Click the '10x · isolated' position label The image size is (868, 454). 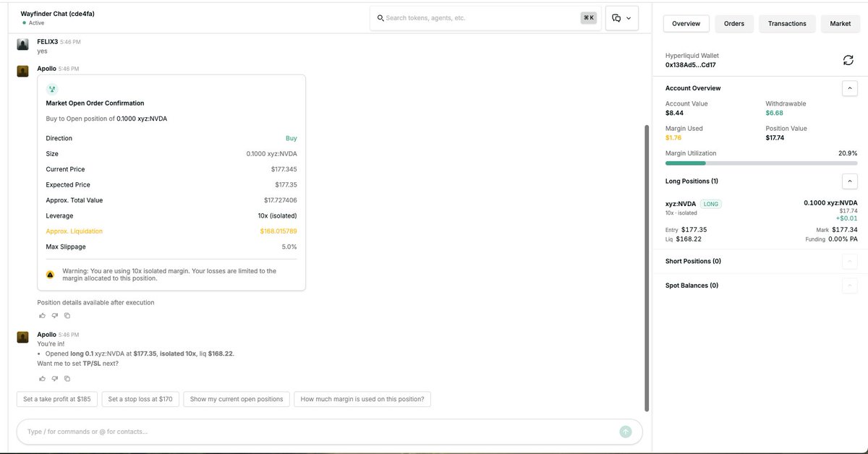[x=681, y=213]
